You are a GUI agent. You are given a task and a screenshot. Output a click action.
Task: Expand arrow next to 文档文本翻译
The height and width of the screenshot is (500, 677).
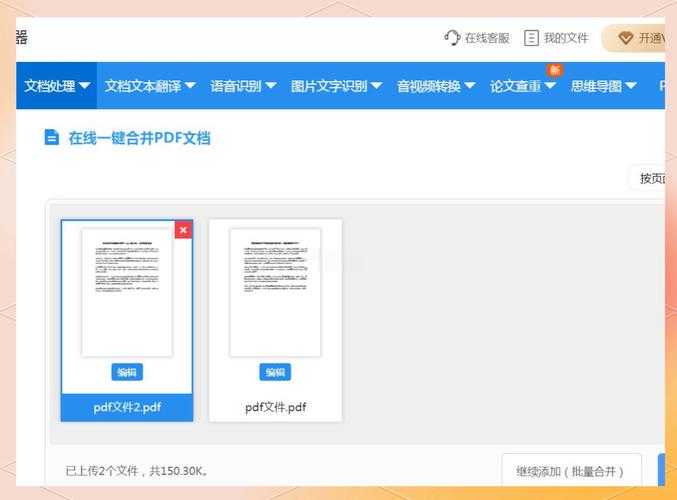(x=190, y=85)
